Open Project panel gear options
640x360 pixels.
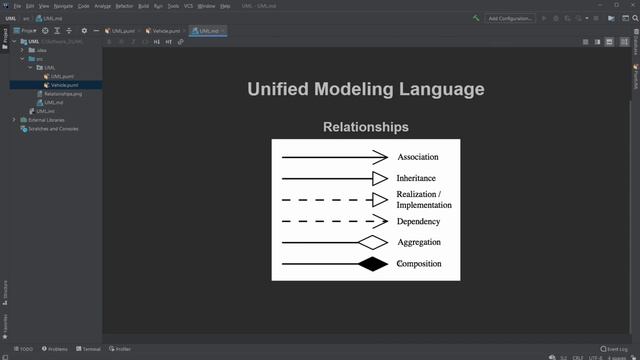tap(84, 31)
